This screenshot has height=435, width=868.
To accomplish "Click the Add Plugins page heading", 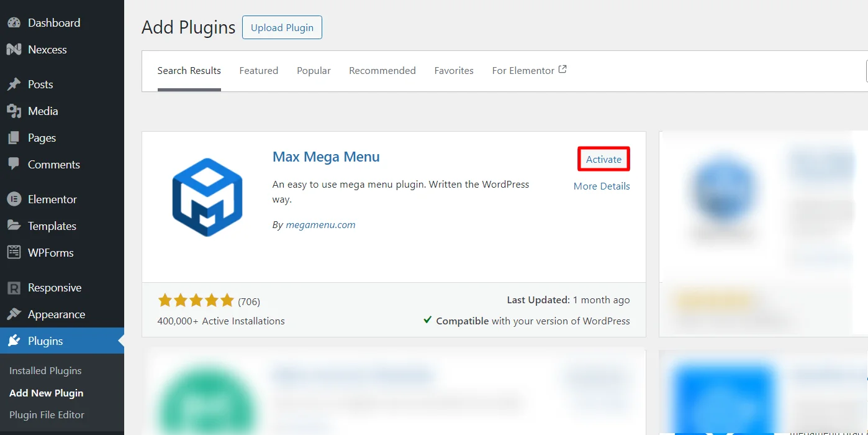I will point(189,27).
